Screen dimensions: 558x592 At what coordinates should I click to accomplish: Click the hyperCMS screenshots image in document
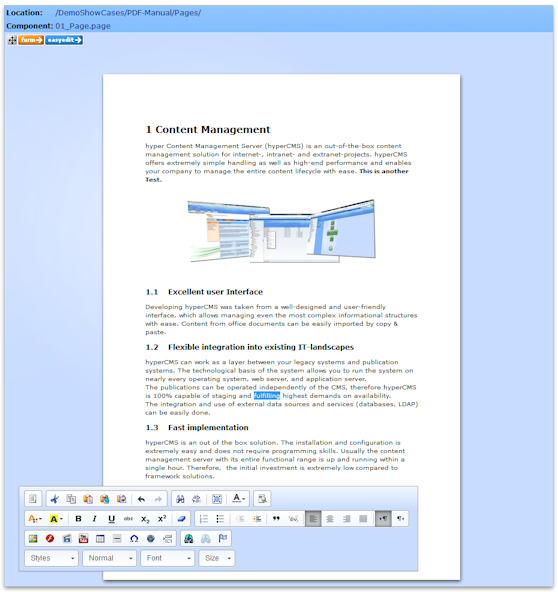(x=281, y=231)
